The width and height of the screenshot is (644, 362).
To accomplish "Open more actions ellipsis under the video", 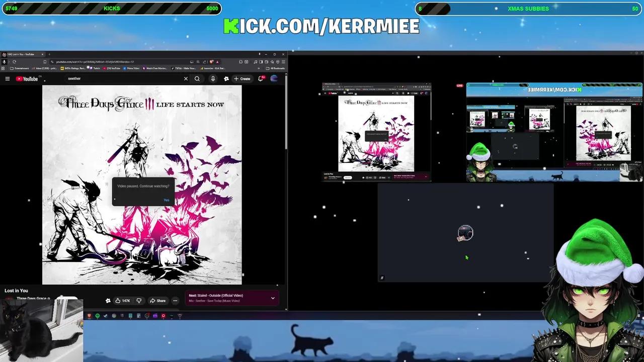I will coord(175,301).
